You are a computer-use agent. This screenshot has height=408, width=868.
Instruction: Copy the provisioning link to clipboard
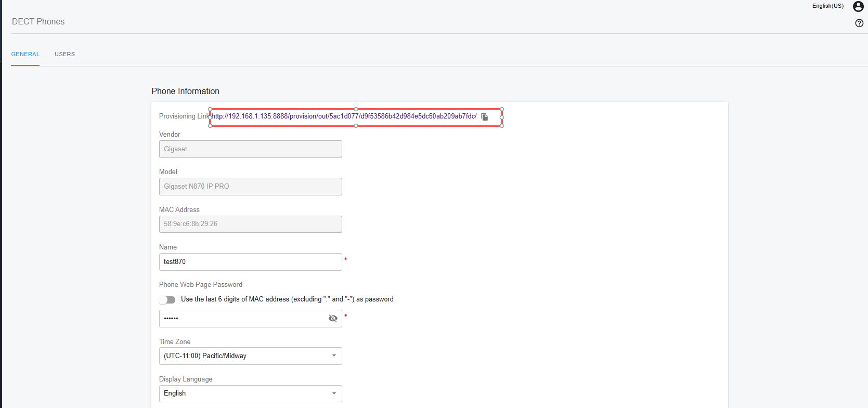click(485, 117)
